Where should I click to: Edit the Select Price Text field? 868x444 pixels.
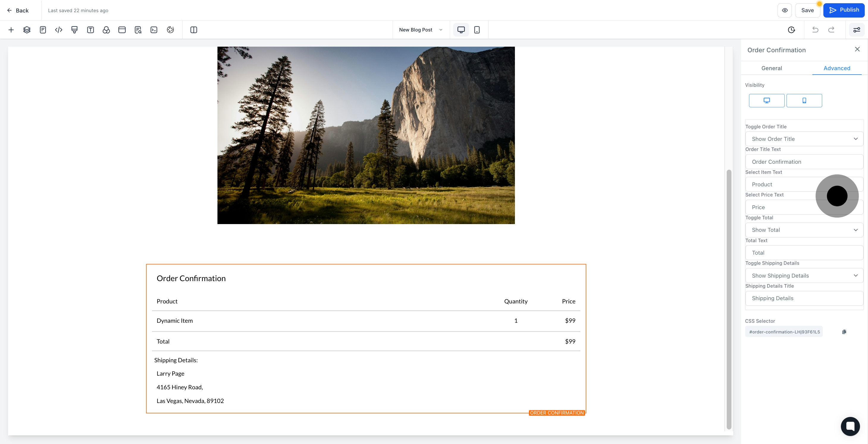804,207
